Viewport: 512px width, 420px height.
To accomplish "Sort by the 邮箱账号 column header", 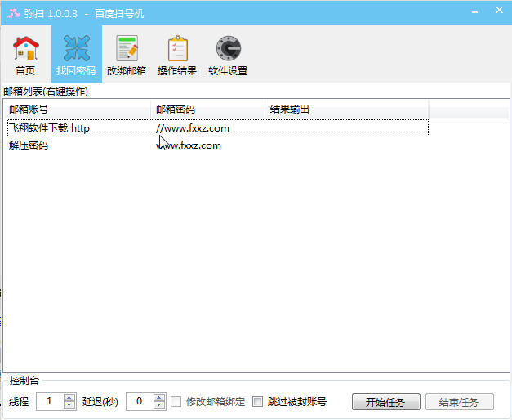I will [x=78, y=109].
